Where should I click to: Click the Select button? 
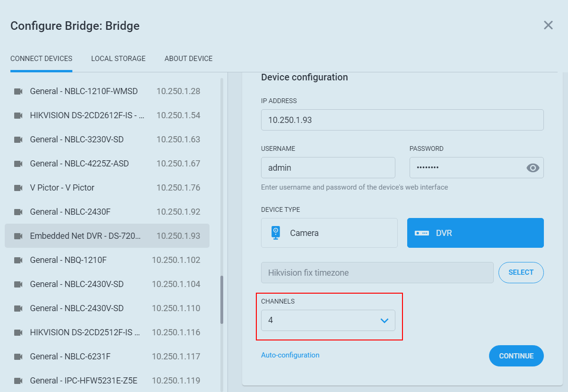[521, 272]
